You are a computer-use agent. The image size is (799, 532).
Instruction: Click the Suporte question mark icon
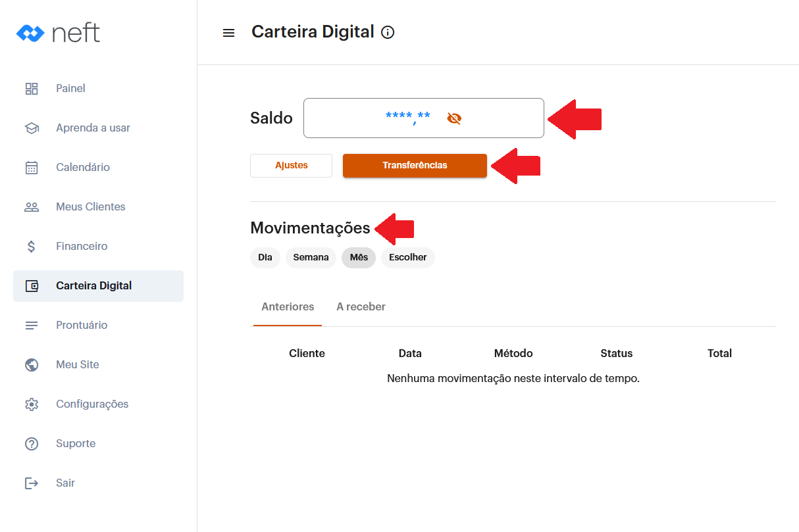32,444
